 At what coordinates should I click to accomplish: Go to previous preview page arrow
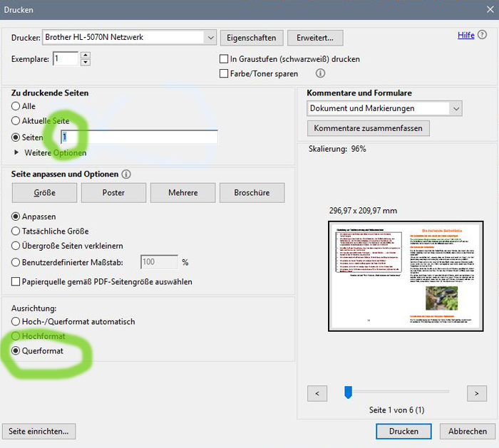pyautogui.click(x=317, y=392)
